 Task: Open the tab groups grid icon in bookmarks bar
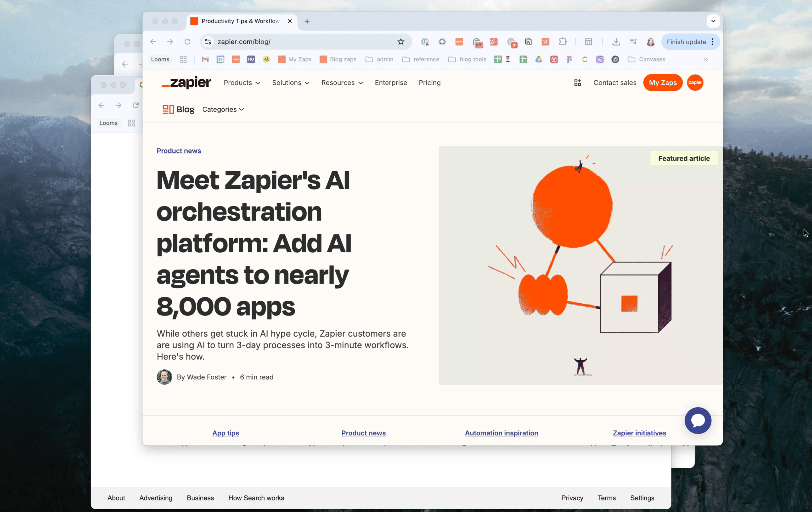[x=183, y=59]
